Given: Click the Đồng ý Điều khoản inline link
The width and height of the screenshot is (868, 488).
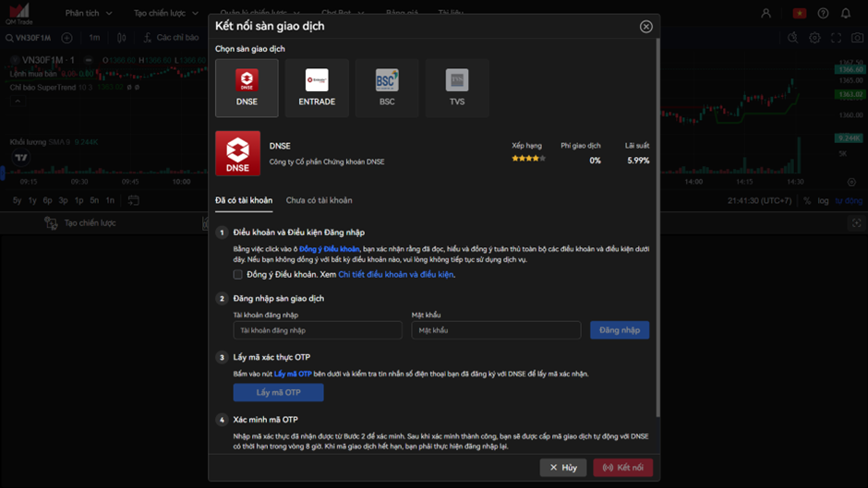Looking at the screenshot, I should pos(330,249).
